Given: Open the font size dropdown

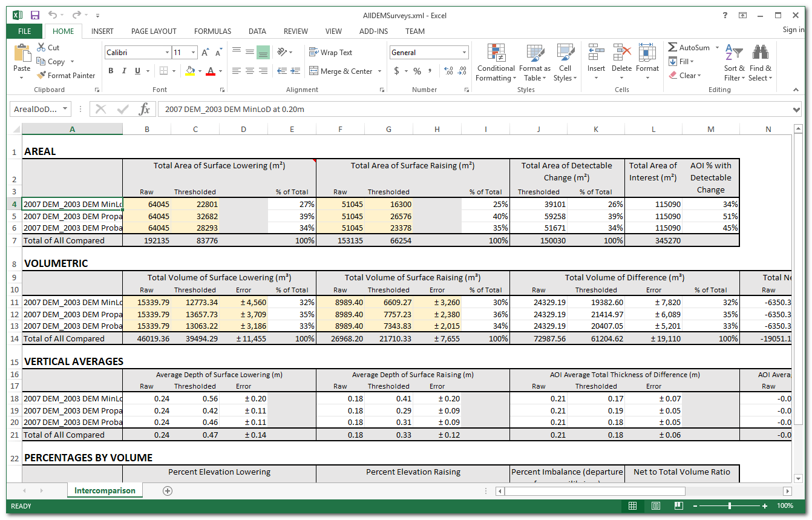Looking at the screenshot, I should coord(193,53).
